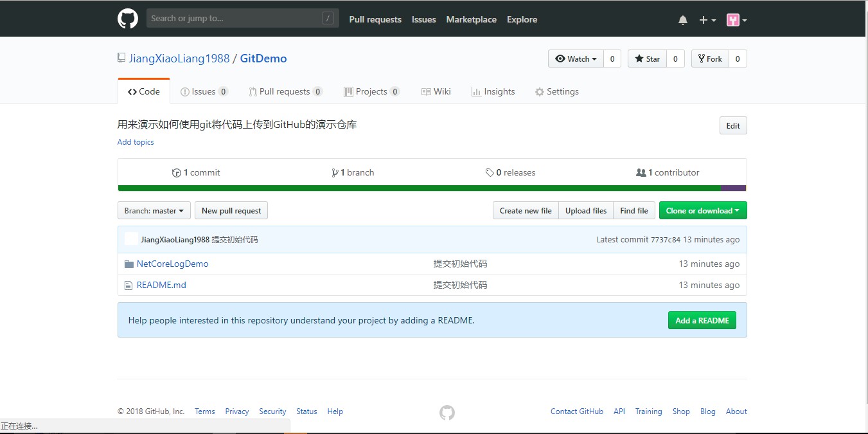This screenshot has height=434, width=868.
Task: Open the user avatar menu
Action: pos(736,20)
